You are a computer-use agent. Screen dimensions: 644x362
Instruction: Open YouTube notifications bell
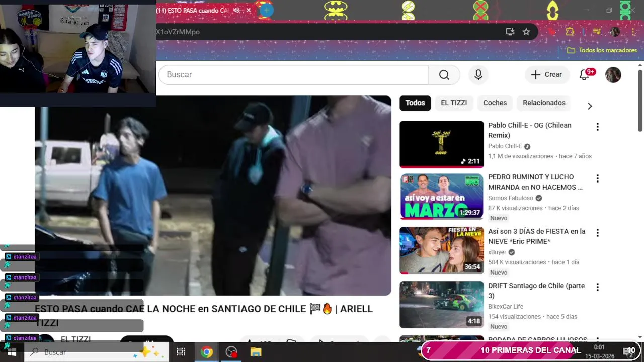pyautogui.click(x=584, y=75)
